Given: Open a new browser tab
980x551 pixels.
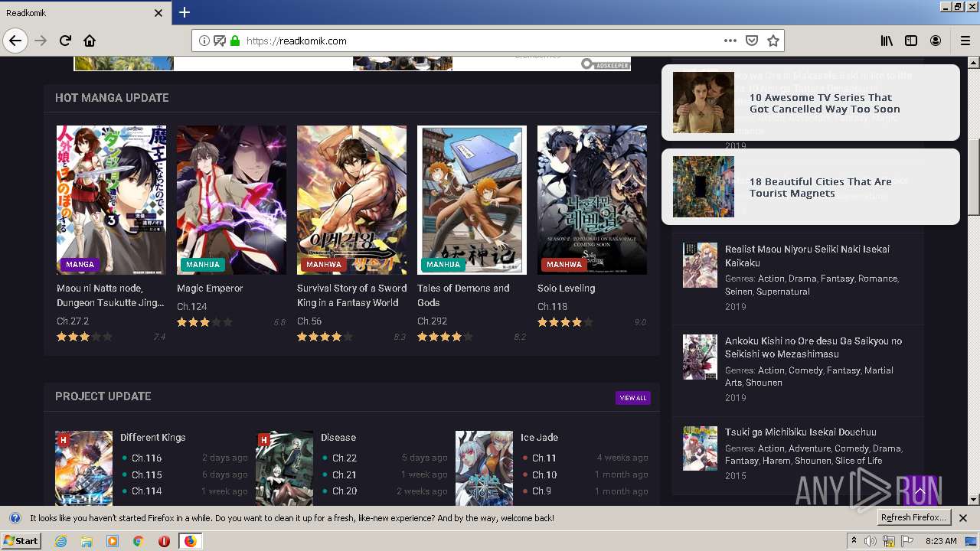Looking at the screenshot, I should (185, 12).
